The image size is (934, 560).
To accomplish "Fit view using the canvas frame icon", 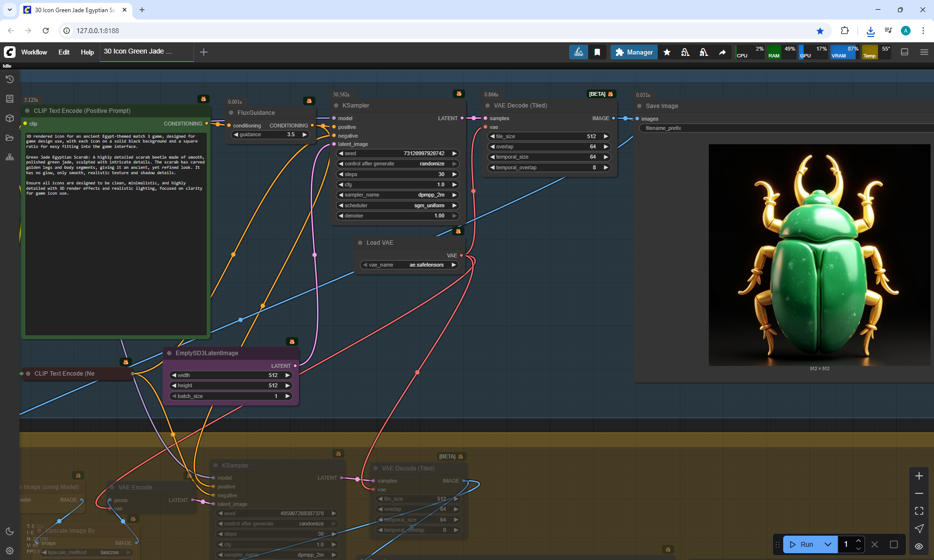I will 919,511.
